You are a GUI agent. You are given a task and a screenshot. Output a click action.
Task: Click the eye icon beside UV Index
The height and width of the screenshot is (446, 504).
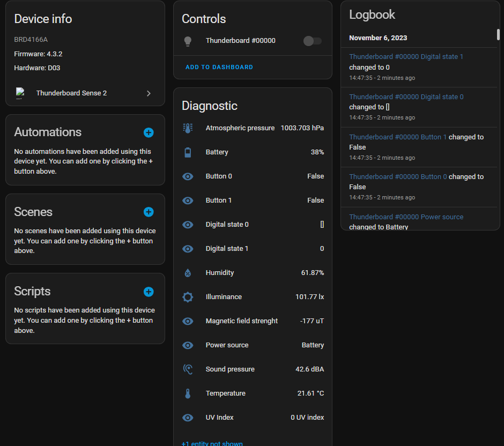tap(188, 418)
